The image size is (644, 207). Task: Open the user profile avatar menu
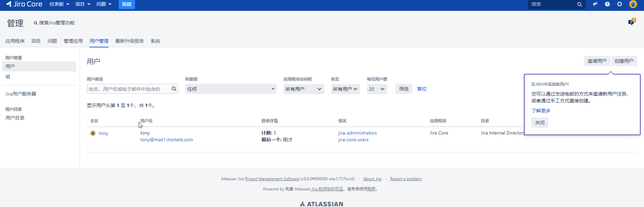tap(633, 4)
